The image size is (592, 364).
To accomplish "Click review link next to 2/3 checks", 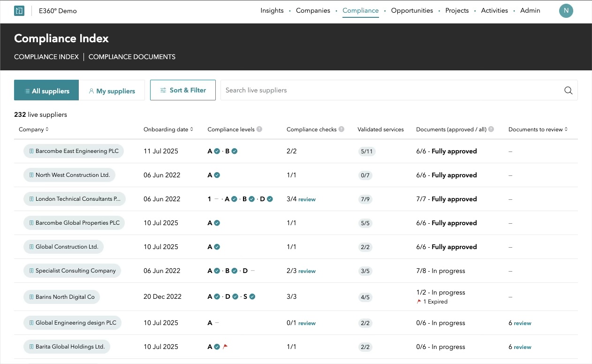I will [307, 271].
